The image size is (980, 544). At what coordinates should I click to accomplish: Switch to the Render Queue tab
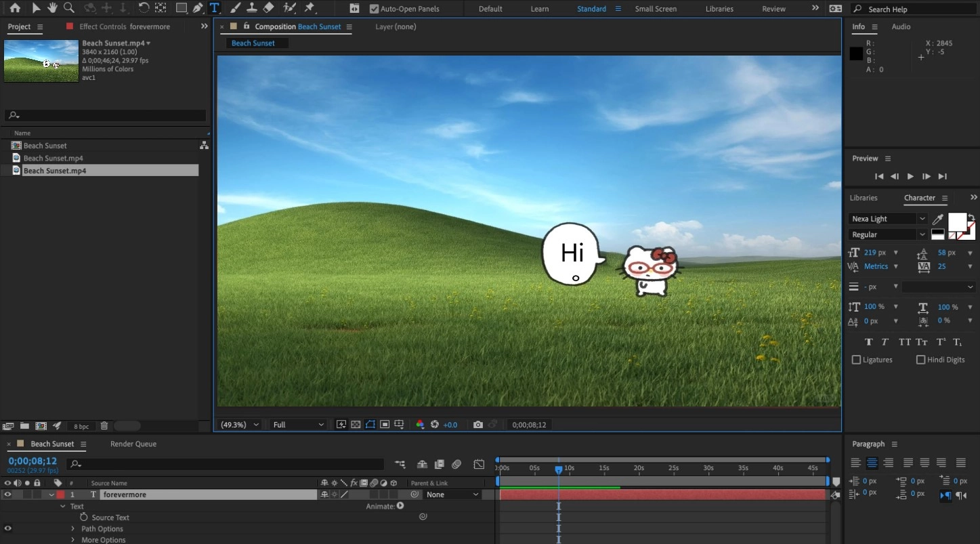[133, 444]
